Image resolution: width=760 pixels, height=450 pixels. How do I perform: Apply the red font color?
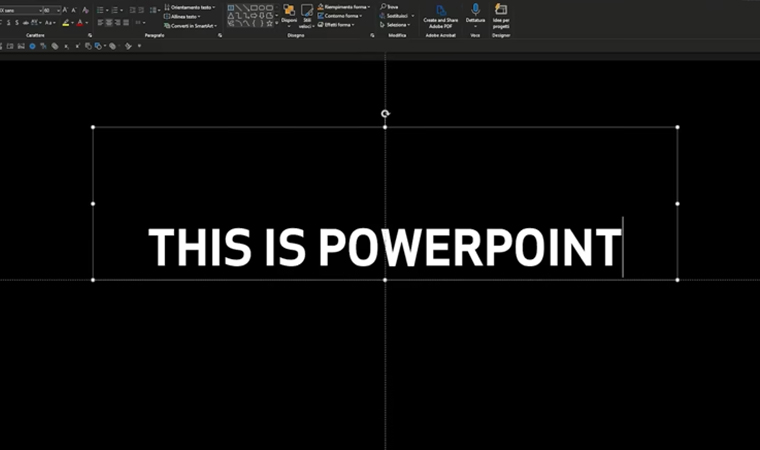(x=80, y=23)
